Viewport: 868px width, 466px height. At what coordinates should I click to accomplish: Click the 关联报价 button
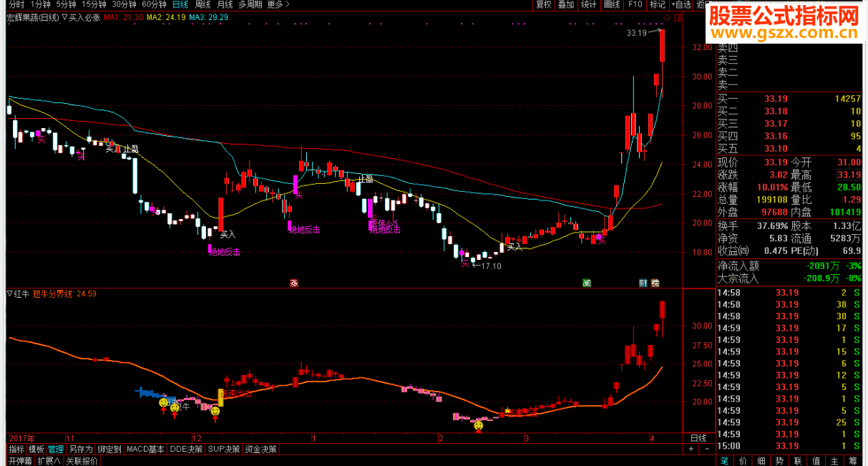[x=82, y=461]
